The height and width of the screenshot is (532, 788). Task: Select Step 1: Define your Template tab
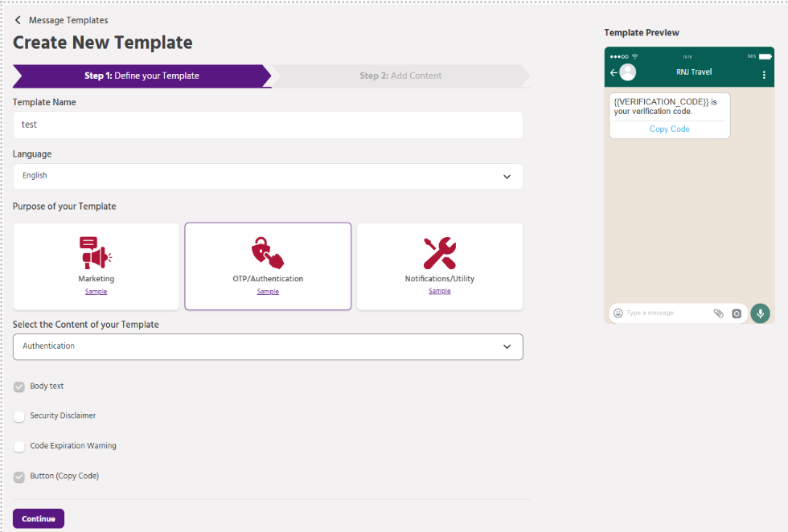142,76
